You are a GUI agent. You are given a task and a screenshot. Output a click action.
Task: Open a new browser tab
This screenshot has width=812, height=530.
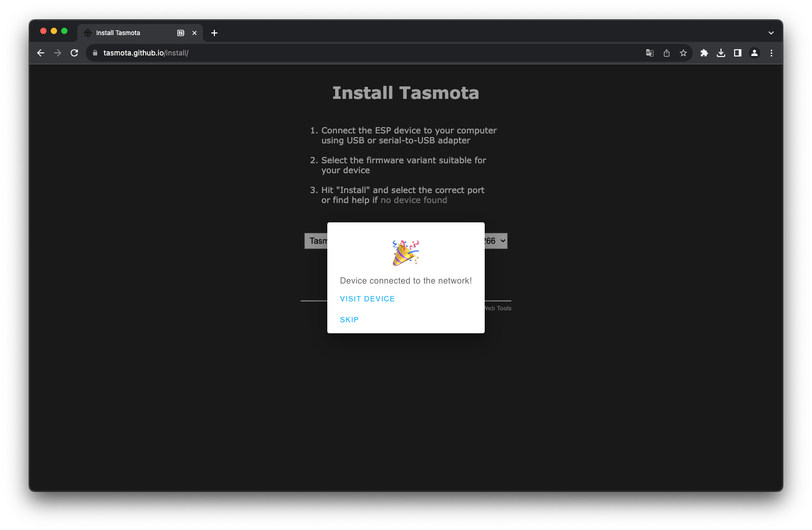click(x=214, y=32)
